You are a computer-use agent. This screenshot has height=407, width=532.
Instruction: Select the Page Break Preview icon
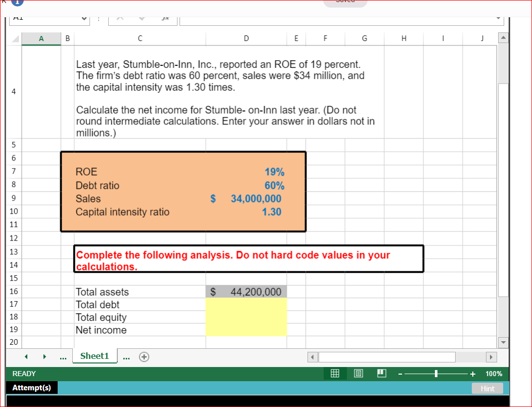pyautogui.click(x=382, y=374)
